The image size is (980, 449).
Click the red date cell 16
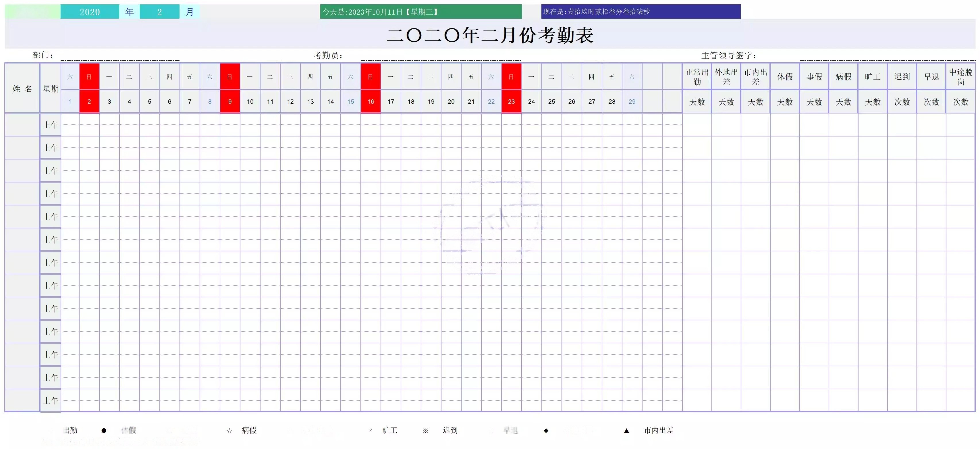click(371, 102)
